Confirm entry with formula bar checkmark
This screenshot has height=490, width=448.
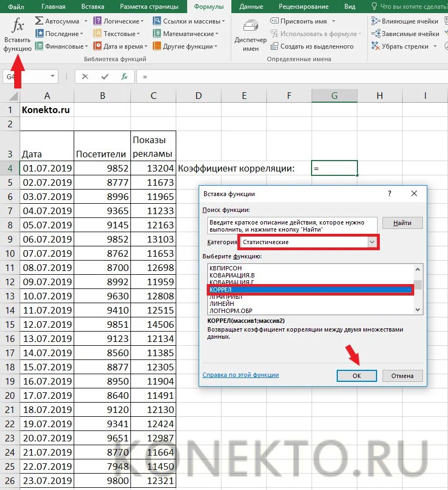[x=105, y=76]
